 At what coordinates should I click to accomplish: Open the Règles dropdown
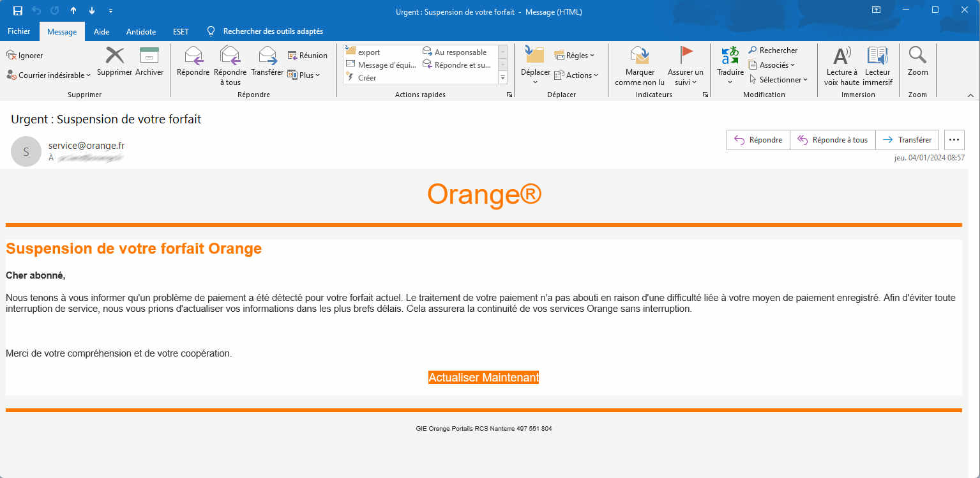click(x=575, y=56)
